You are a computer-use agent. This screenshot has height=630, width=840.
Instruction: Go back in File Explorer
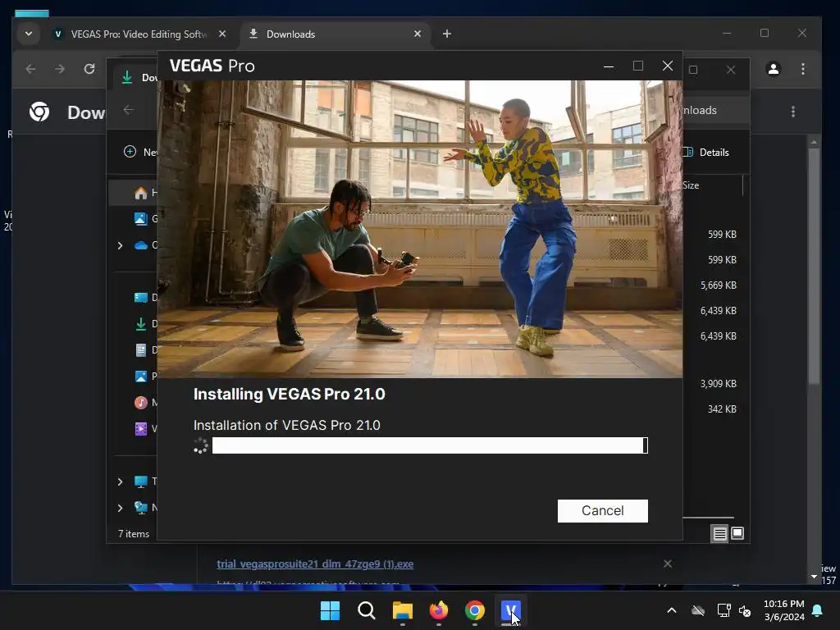coord(129,110)
